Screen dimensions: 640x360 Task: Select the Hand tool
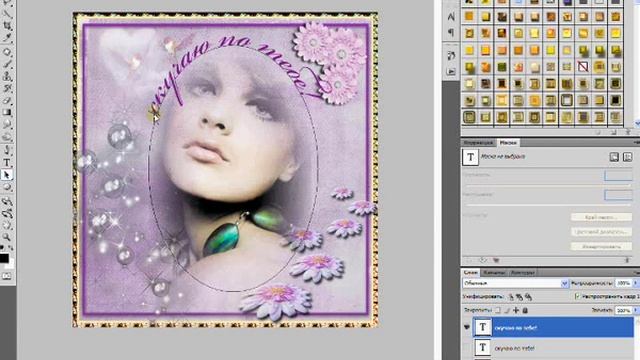point(7,225)
